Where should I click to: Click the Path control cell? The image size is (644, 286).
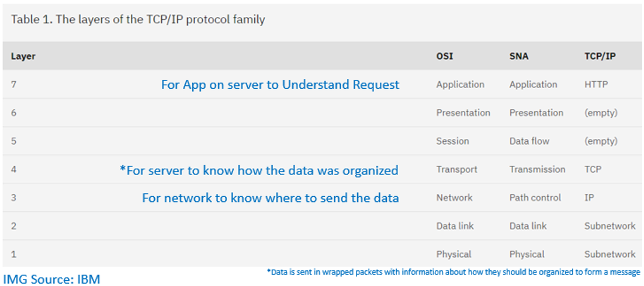pos(535,198)
